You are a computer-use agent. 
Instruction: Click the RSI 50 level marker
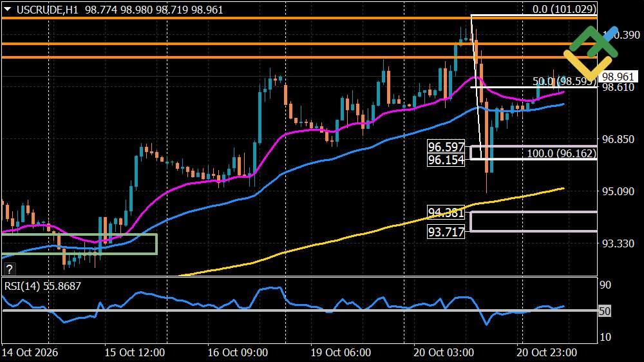tap(605, 311)
